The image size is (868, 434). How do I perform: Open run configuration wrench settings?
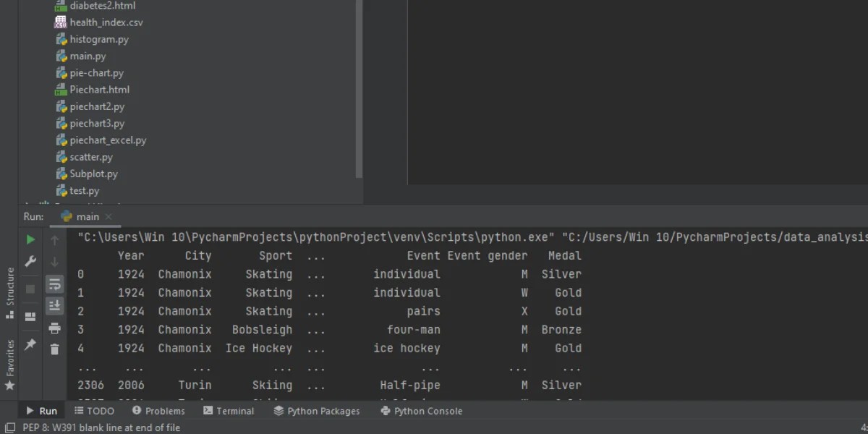click(30, 261)
